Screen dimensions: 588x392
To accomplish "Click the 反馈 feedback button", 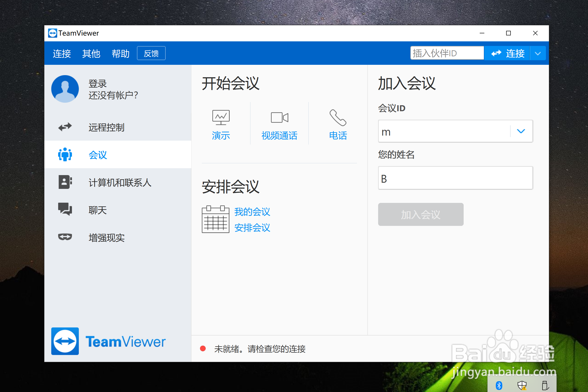I will click(x=151, y=53).
